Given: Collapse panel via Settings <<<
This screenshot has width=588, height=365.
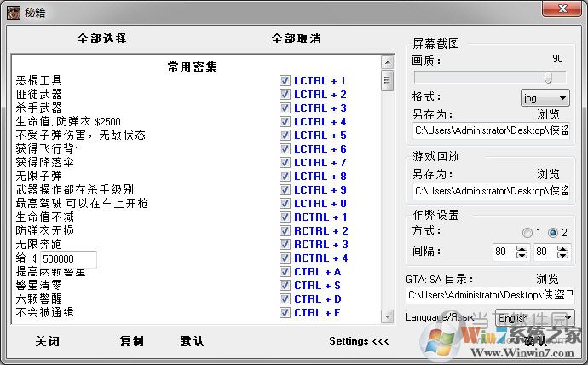Looking at the screenshot, I should pyautogui.click(x=359, y=341).
